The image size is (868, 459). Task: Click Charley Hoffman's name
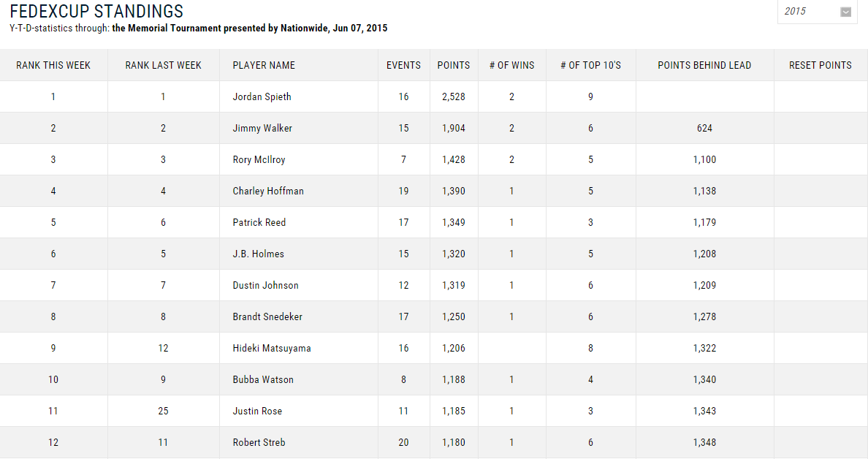point(268,191)
